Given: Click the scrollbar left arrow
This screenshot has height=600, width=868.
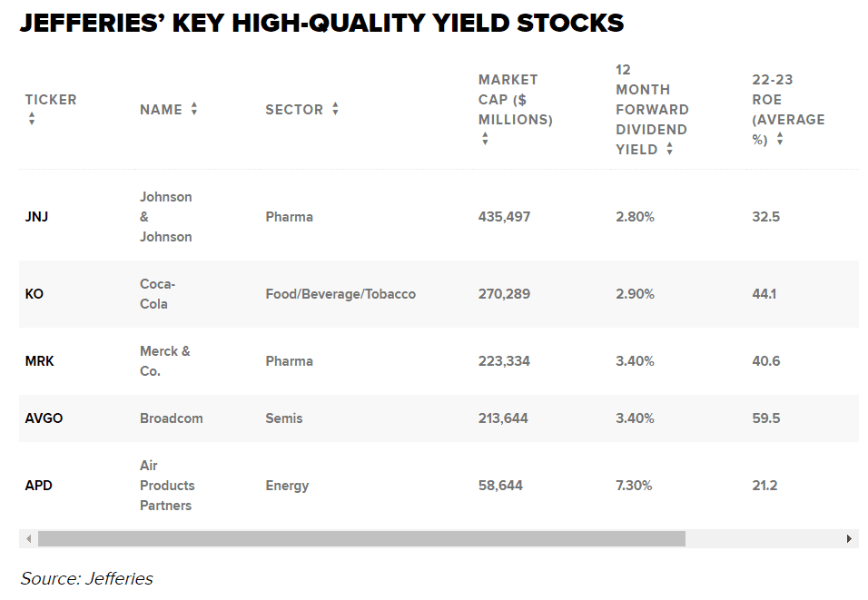Looking at the screenshot, I should [x=29, y=538].
